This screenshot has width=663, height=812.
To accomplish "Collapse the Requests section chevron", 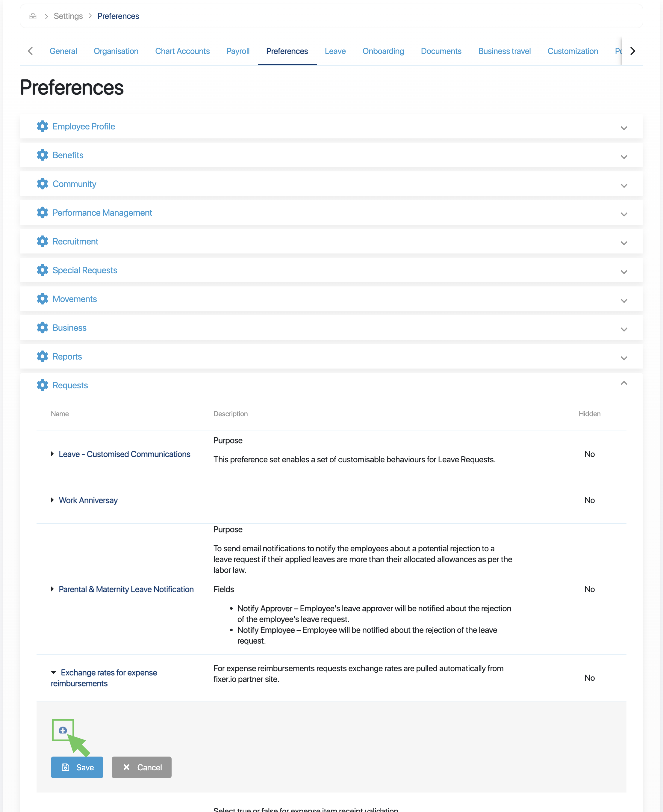I will tap(624, 383).
